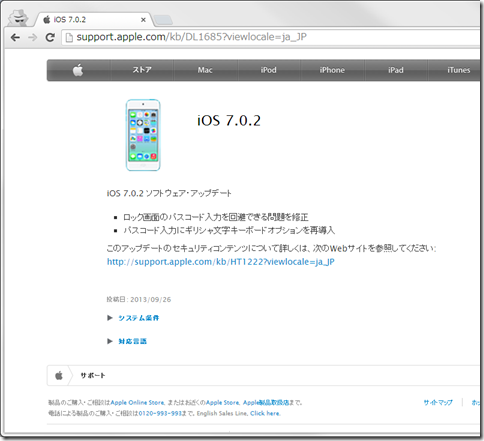Screen dimensions: 484x441
Task: Open a new tab with the new tab button
Action: point(163,20)
